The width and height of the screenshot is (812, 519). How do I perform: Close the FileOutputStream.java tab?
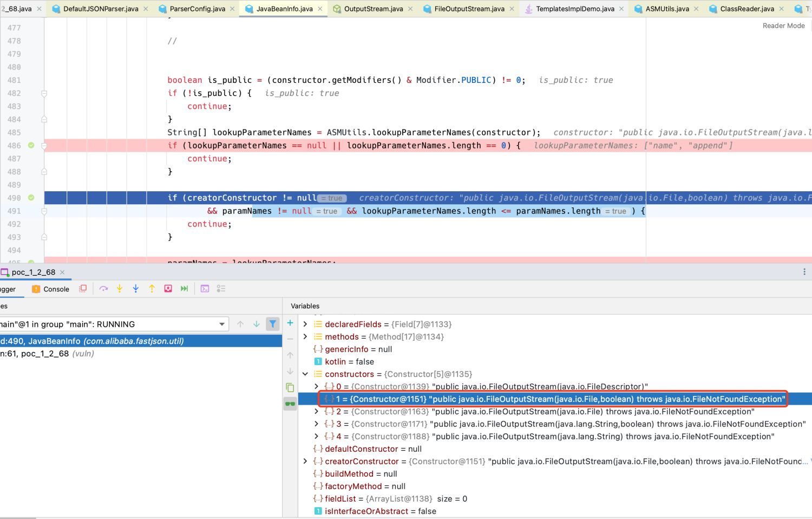[x=512, y=9]
